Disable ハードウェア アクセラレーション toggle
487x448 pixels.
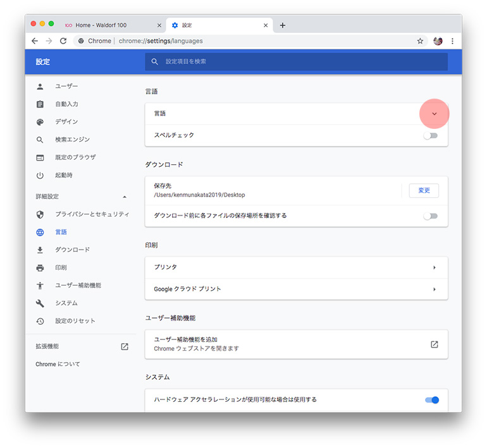click(x=431, y=400)
